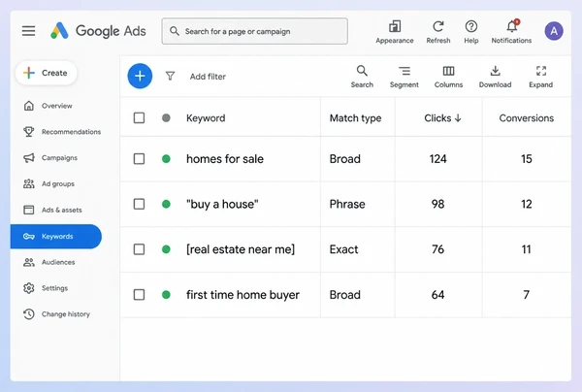Sort by Match type column header
The image size is (582, 392).
coord(355,118)
